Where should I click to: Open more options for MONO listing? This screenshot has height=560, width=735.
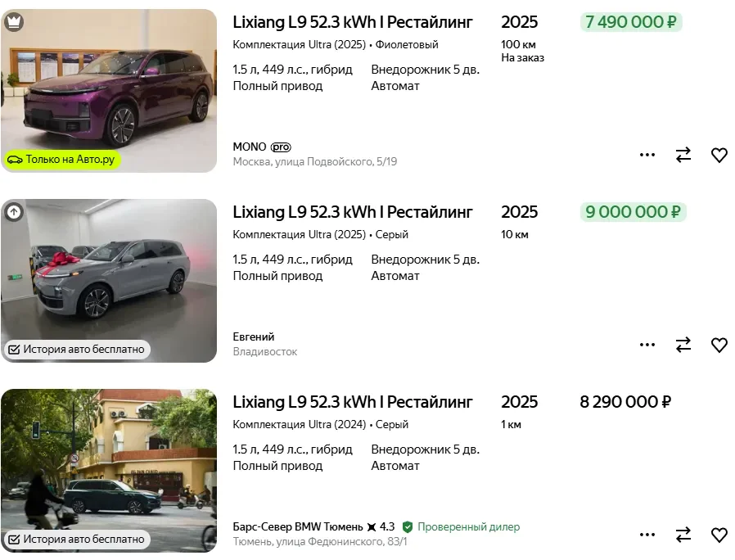click(x=647, y=155)
